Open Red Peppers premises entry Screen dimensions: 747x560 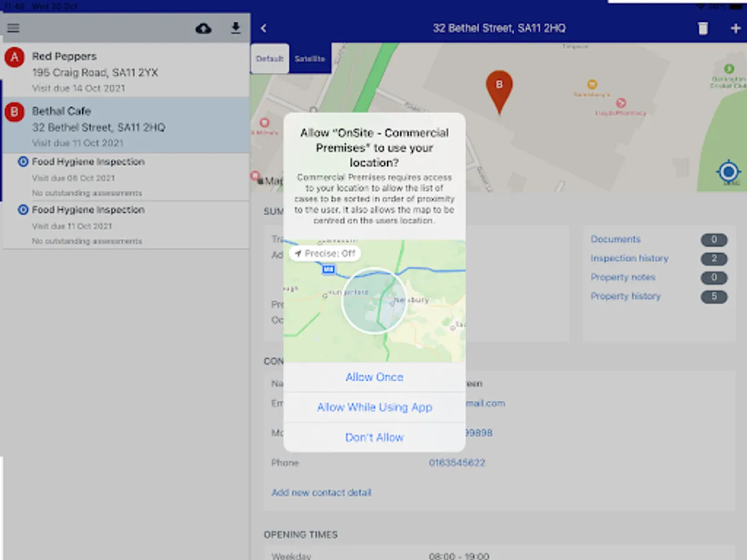[125, 70]
